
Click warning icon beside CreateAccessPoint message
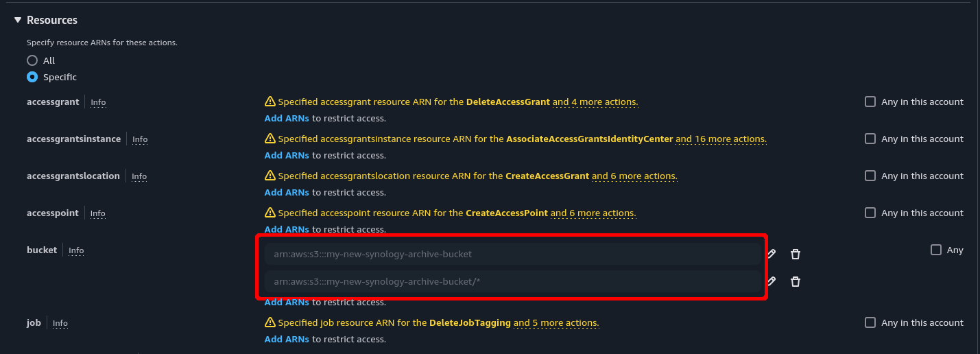pos(270,213)
